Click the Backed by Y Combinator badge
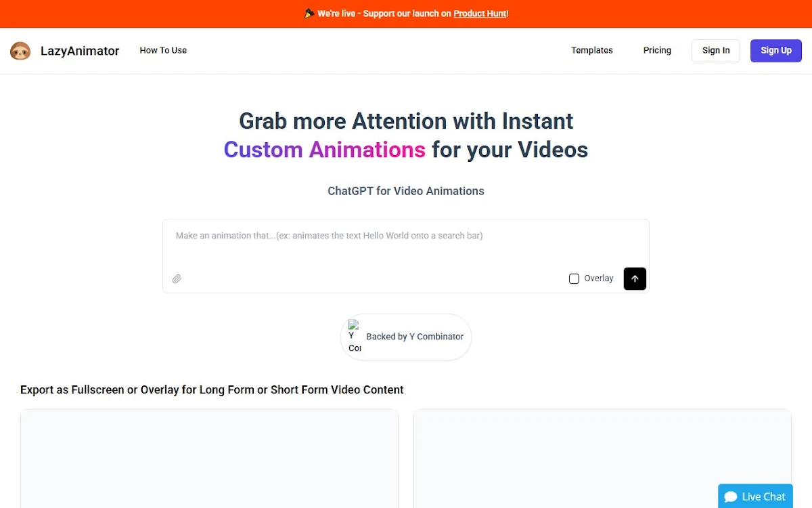This screenshot has height=508, width=812. click(x=406, y=337)
